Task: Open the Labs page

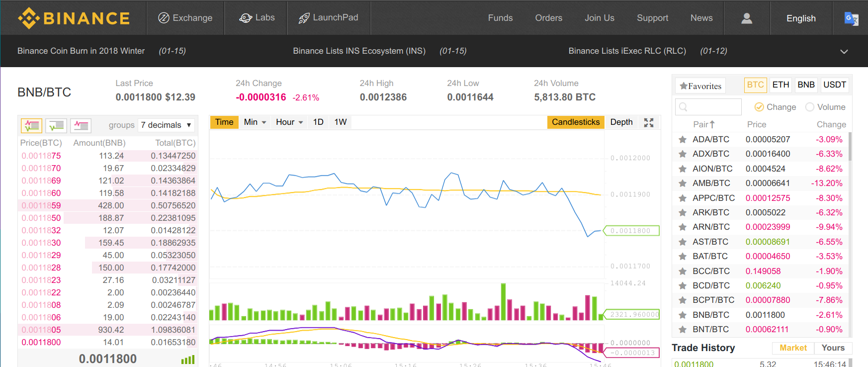Action: click(257, 18)
